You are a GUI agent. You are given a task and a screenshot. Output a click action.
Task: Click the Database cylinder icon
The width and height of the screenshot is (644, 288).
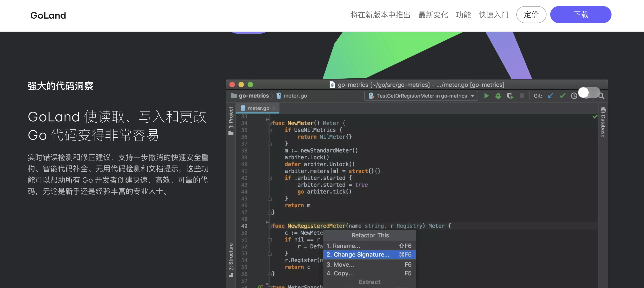(x=603, y=110)
